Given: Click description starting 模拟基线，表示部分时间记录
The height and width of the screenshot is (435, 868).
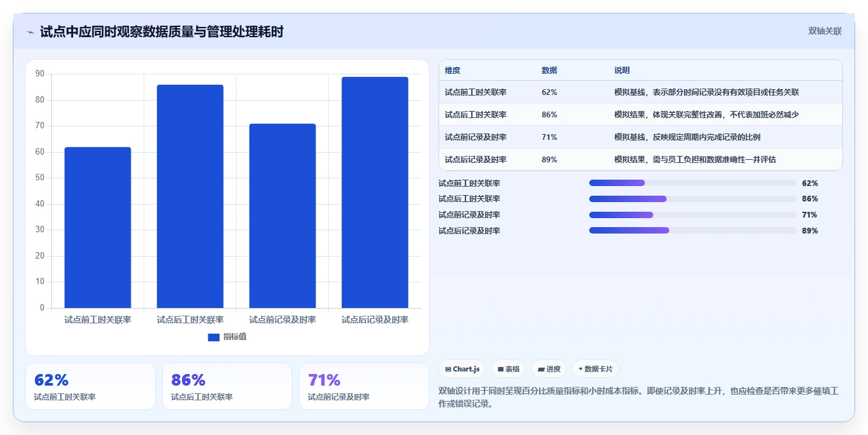Looking at the screenshot, I should point(706,92).
